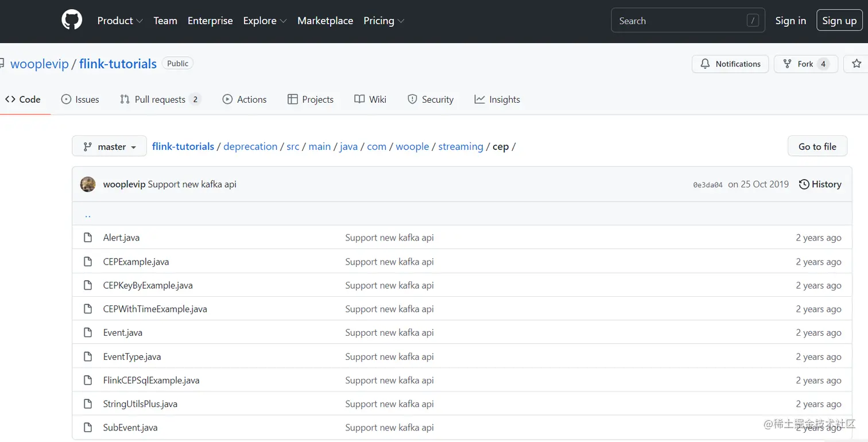The image size is (868, 442).
Task: Switch to the Code tab
Action: 23,99
